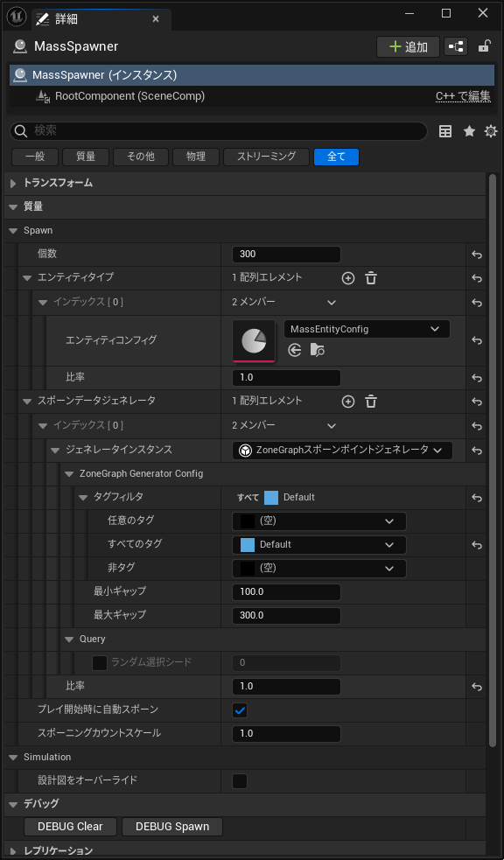Click DEBUG Clear button
Screen dimensions: 504x860
point(71,827)
